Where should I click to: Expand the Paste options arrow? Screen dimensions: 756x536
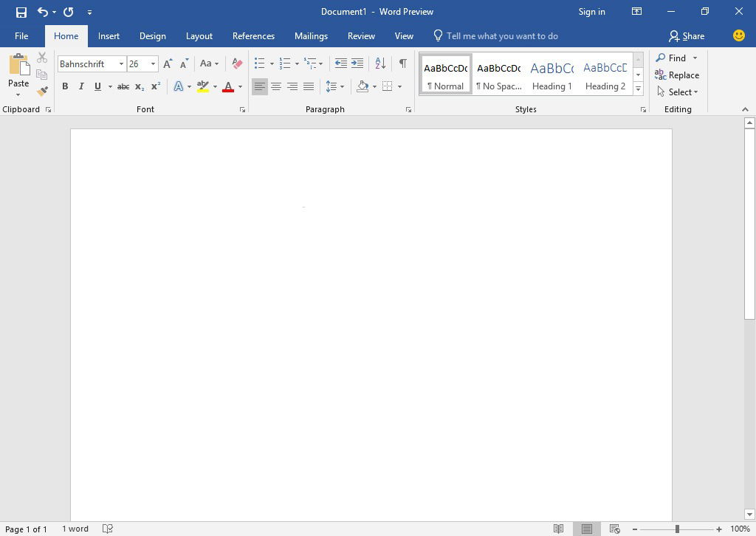point(18,95)
